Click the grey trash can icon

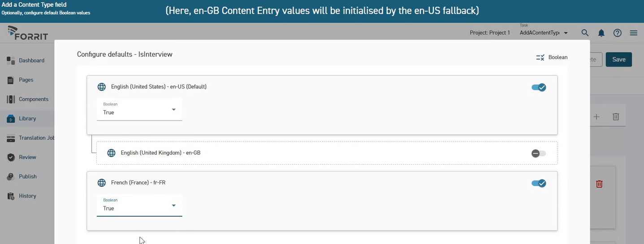pyautogui.click(x=616, y=117)
